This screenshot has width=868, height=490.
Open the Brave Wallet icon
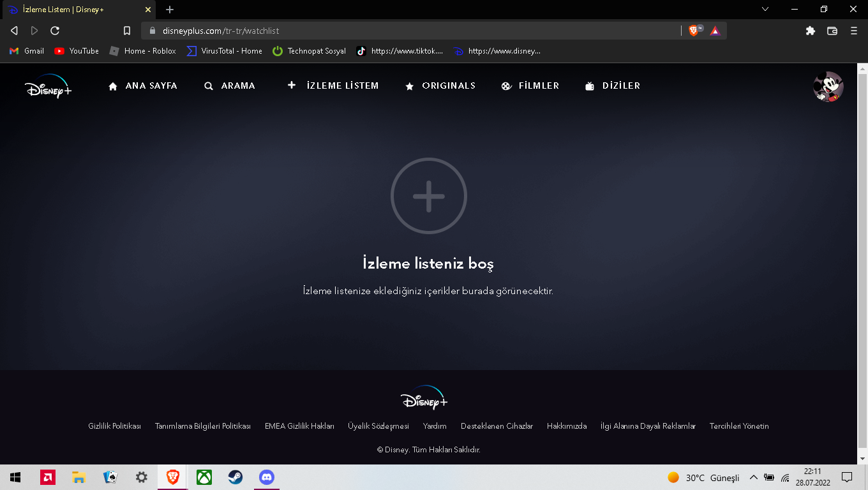click(832, 31)
